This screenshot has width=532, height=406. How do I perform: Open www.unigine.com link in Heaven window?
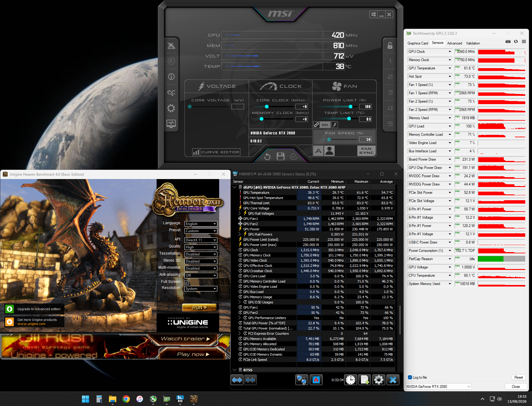click(31, 324)
